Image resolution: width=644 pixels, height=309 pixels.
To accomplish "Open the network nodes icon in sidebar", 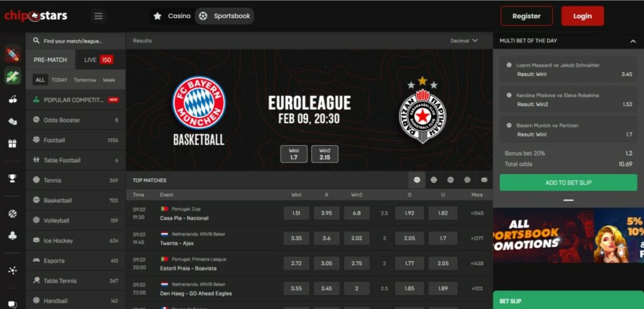I will click(13, 271).
